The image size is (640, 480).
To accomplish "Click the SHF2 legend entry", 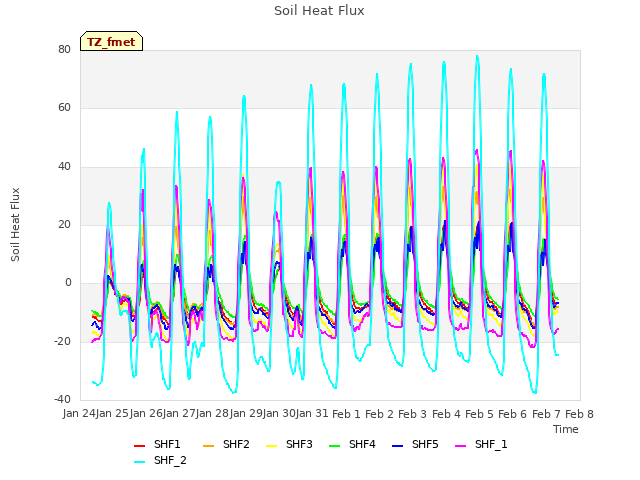I will pyautogui.click(x=226, y=444).
